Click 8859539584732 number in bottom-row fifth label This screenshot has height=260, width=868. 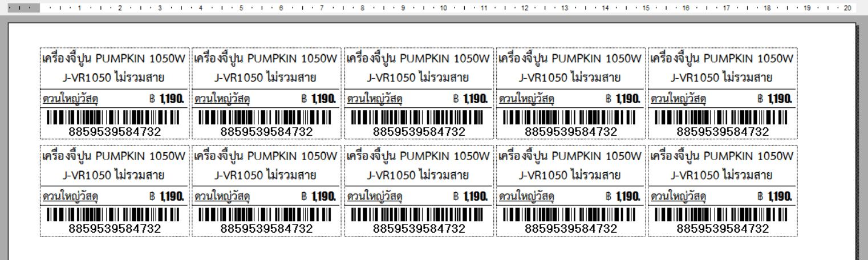723,229
